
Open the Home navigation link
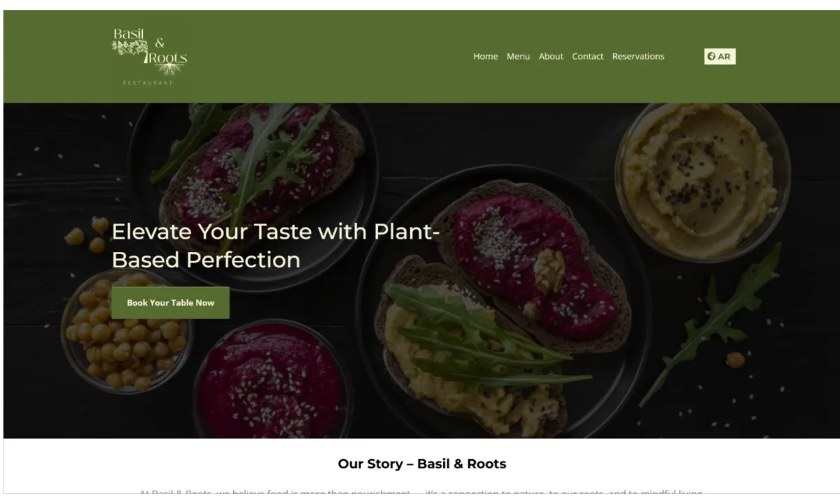(x=485, y=57)
